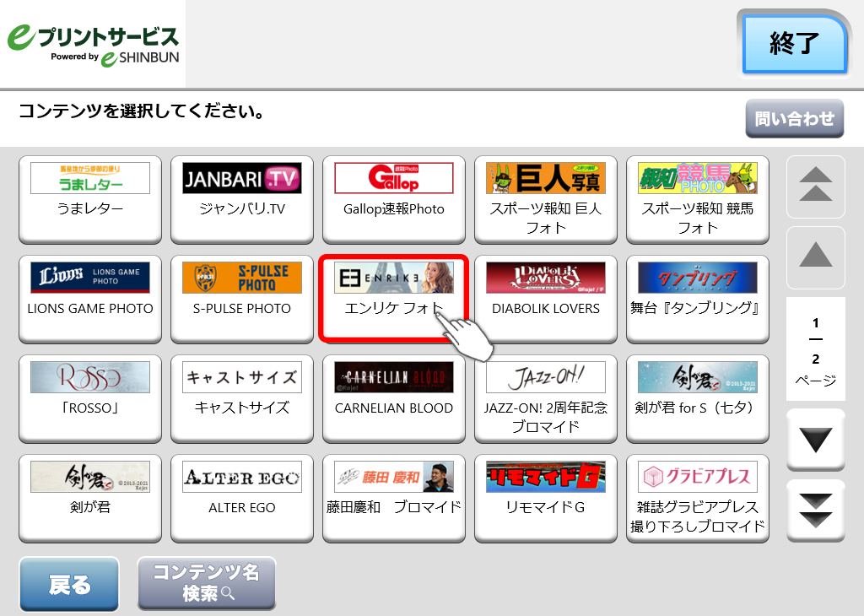Open the ALTER EGO tile
This screenshot has width=864, height=616.
pos(242,499)
